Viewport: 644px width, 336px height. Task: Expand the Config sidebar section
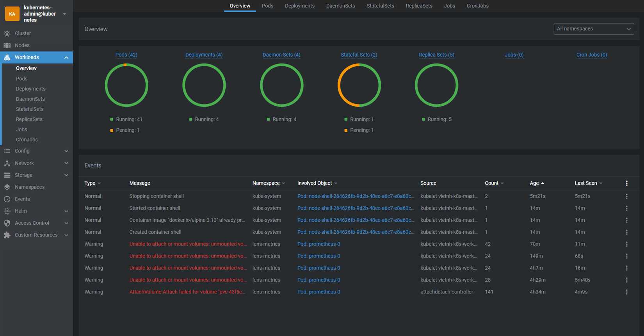(x=66, y=151)
